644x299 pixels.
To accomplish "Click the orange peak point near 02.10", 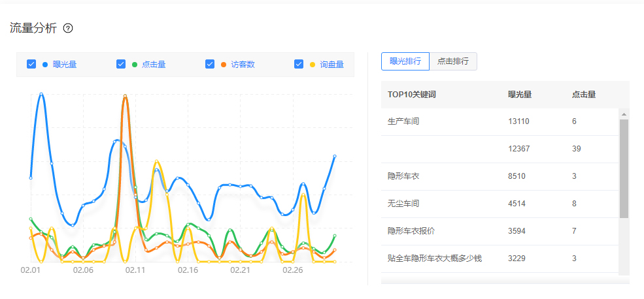I will pos(124,97).
